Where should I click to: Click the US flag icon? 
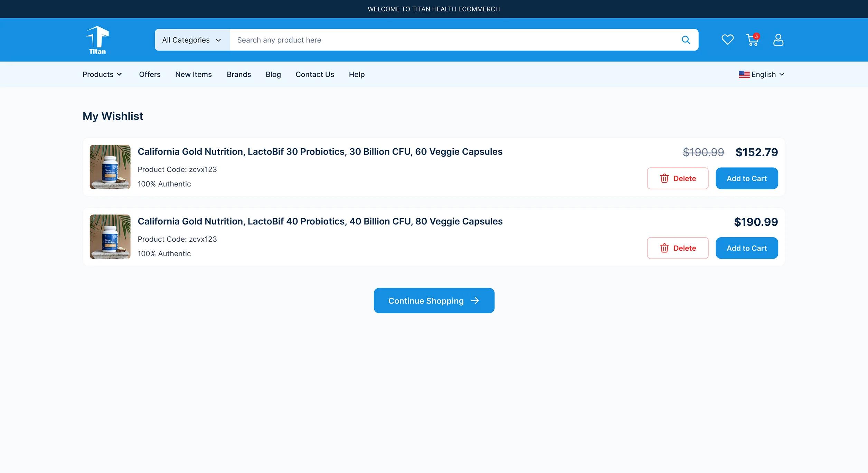[744, 74]
